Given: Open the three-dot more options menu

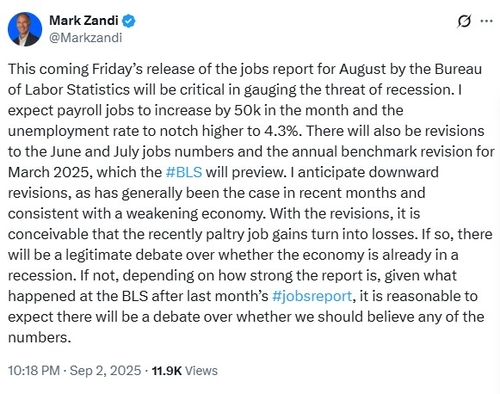Looking at the screenshot, I should tap(486, 21).
